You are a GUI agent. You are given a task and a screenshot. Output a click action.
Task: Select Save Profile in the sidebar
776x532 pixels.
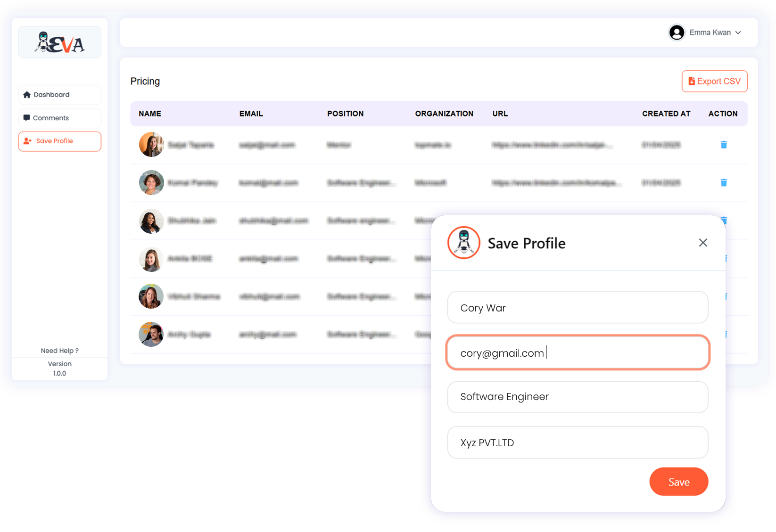(60, 141)
